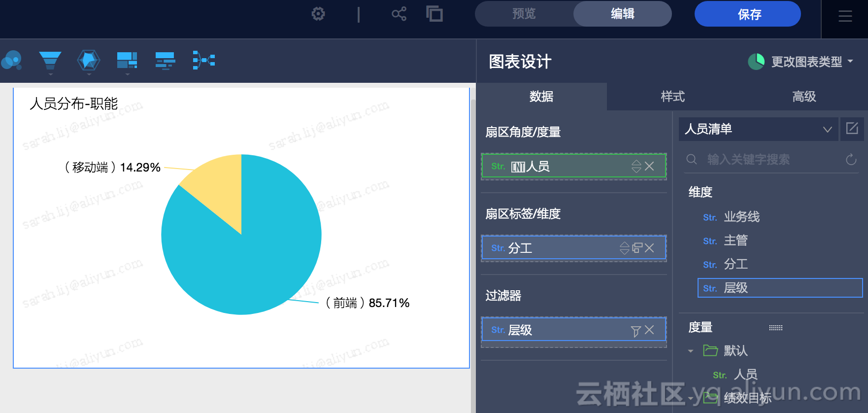This screenshot has height=413, width=868.
Task: Open 更改图表类型 dropdown
Action: 801,62
